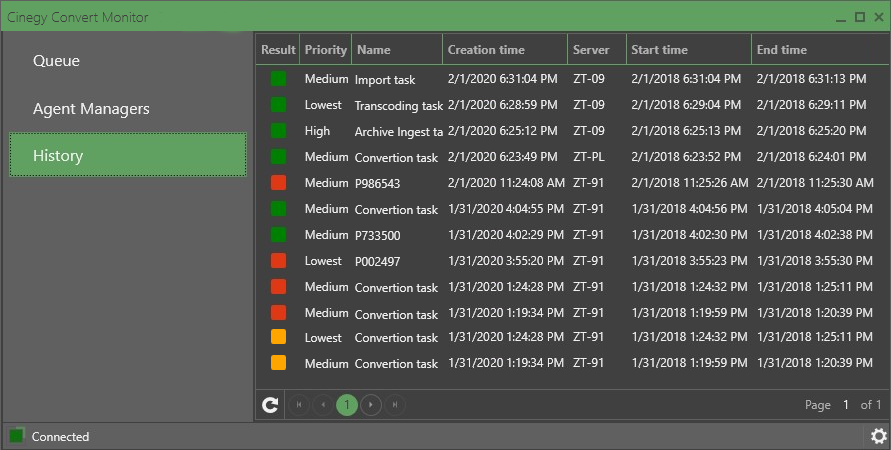The image size is (891, 450).
Task: Select the 'Archive Ingest ta' name cell
Action: (x=398, y=132)
